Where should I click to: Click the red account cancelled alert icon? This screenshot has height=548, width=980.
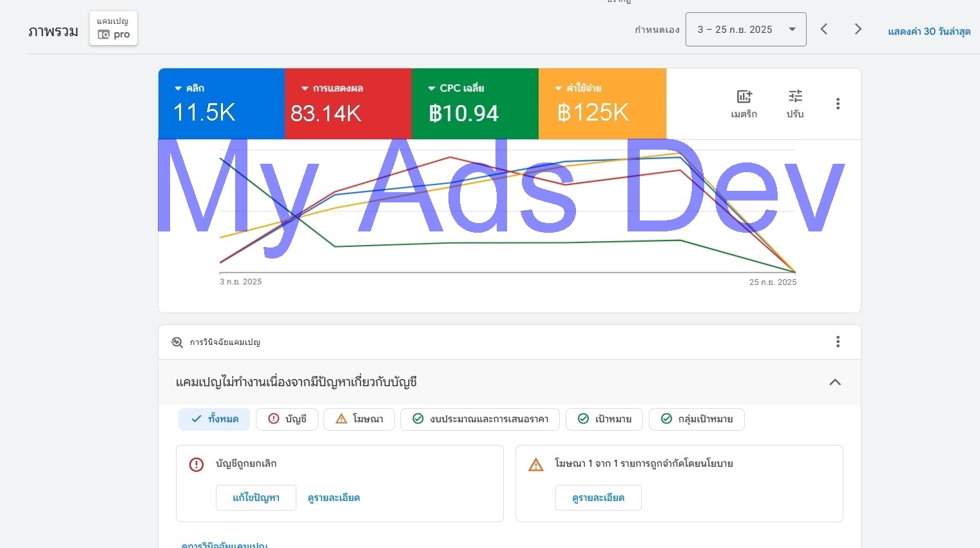click(197, 464)
